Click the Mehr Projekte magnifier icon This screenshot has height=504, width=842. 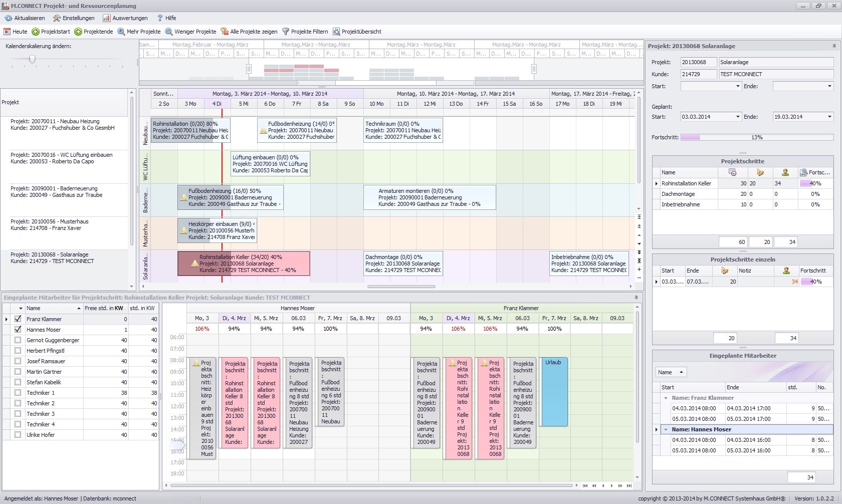(x=121, y=32)
